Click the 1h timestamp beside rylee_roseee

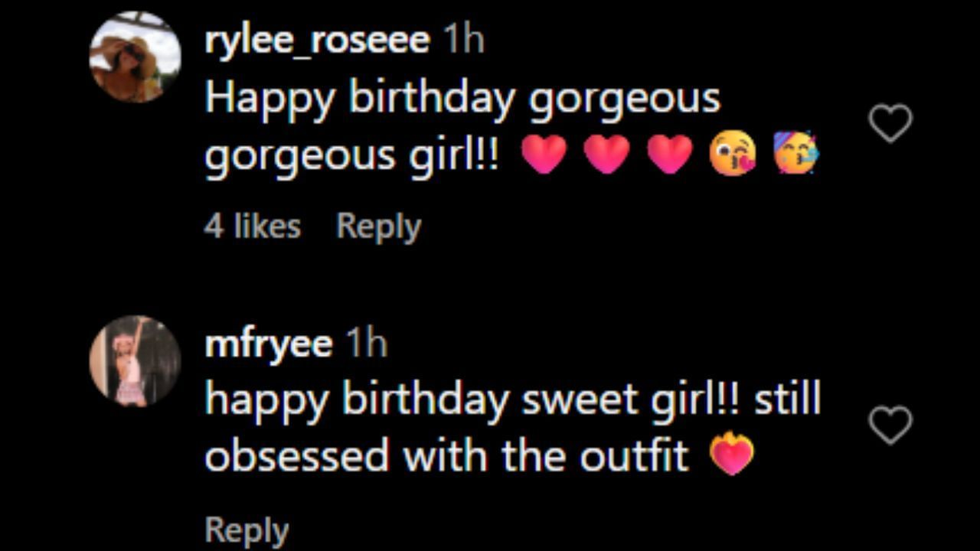464,39
